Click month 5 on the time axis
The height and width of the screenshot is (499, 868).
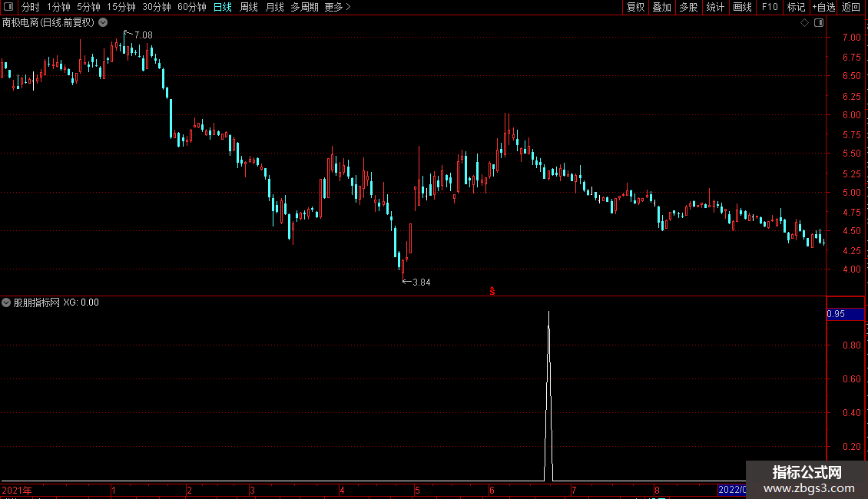[417, 490]
